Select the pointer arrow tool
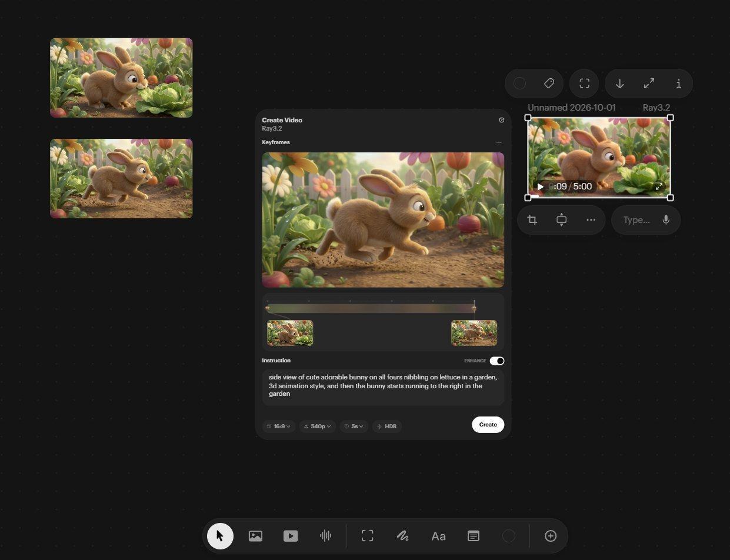This screenshot has width=730, height=560. pyautogui.click(x=220, y=536)
